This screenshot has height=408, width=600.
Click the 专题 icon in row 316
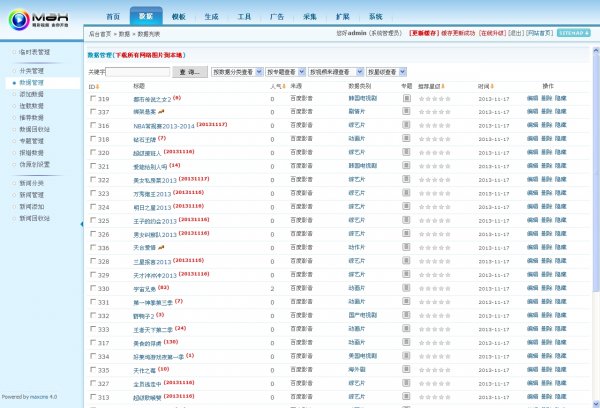tap(406, 125)
